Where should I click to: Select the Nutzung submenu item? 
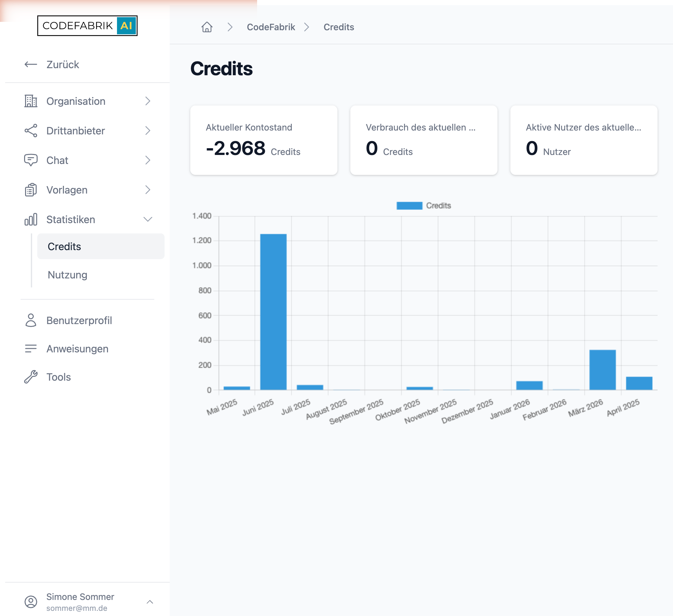pyautogui.click(x=67, y=275)
